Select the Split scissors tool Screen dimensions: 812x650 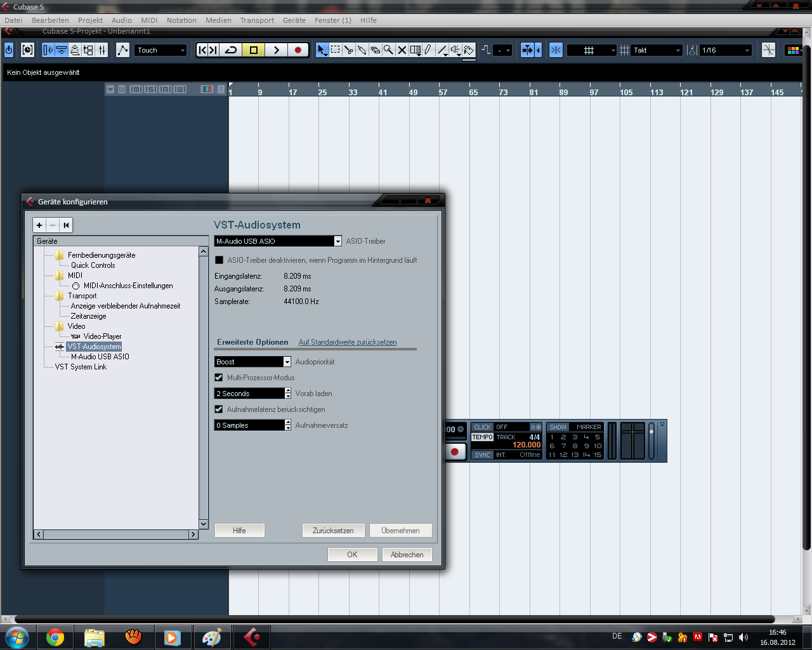point(348,50)
